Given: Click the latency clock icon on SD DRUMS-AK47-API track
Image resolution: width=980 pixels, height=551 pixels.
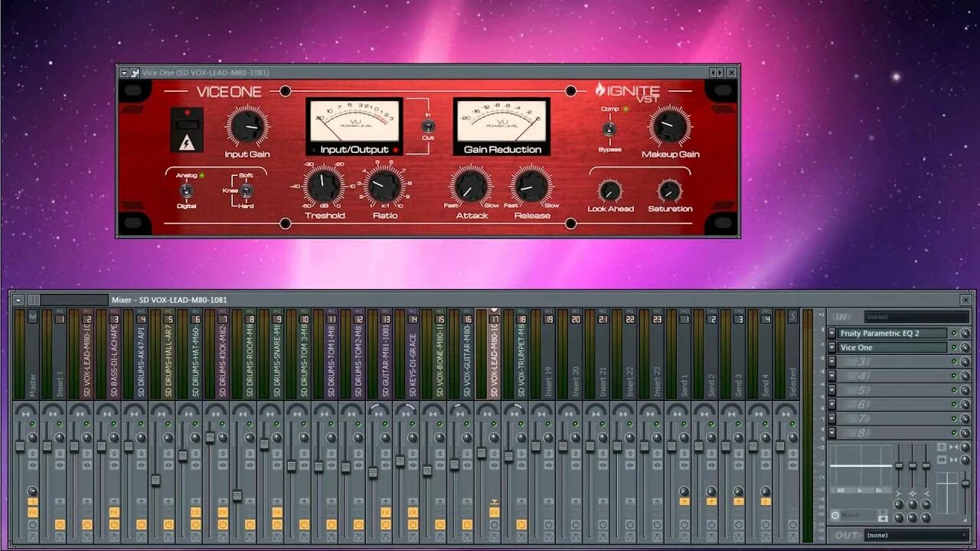Looking at the screenshot, I should point(141,524).
